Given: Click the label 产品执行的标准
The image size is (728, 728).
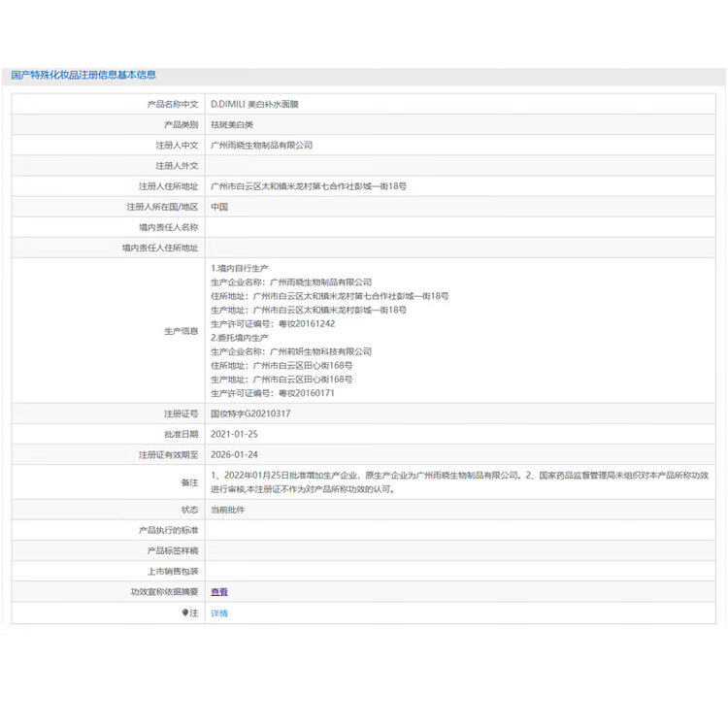Looking at the screenshot, I should pyautogui.click(x=169, y=530).
